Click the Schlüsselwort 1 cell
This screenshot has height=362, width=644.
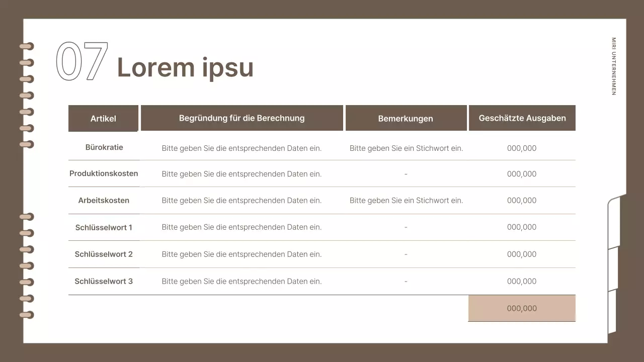coord(104,227)
